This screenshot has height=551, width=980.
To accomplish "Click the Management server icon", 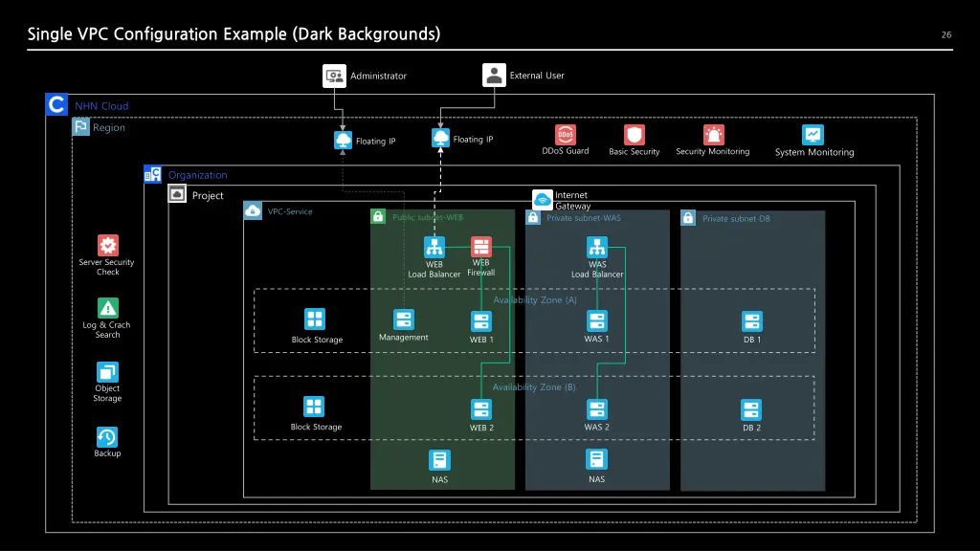I will [404, 320].
